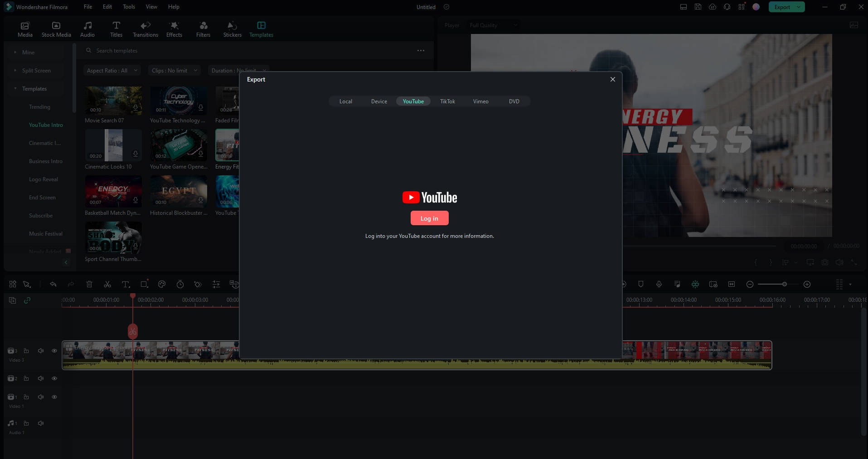This screenshot has width=868, height=459.
Task: Open the three-dots more options menu
Action: pos(421,50)
